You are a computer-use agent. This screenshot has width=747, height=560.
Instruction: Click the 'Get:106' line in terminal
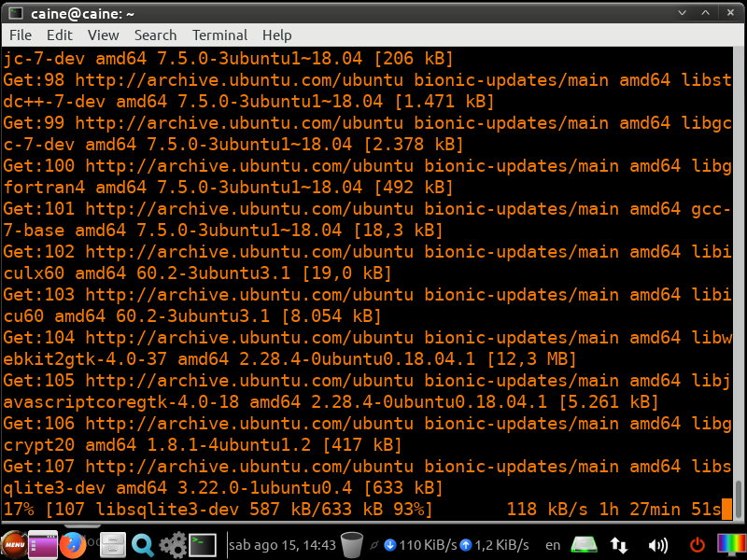click(x=367, y=424)
